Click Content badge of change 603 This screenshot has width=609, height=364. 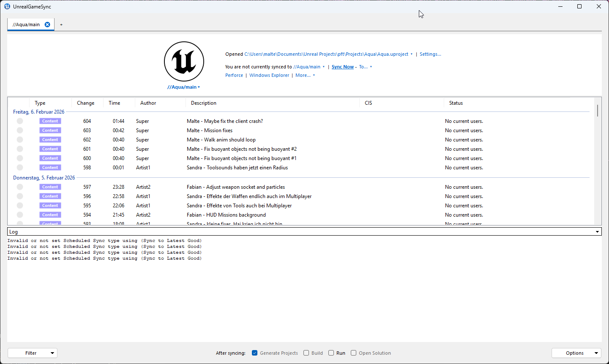(50, 130)
